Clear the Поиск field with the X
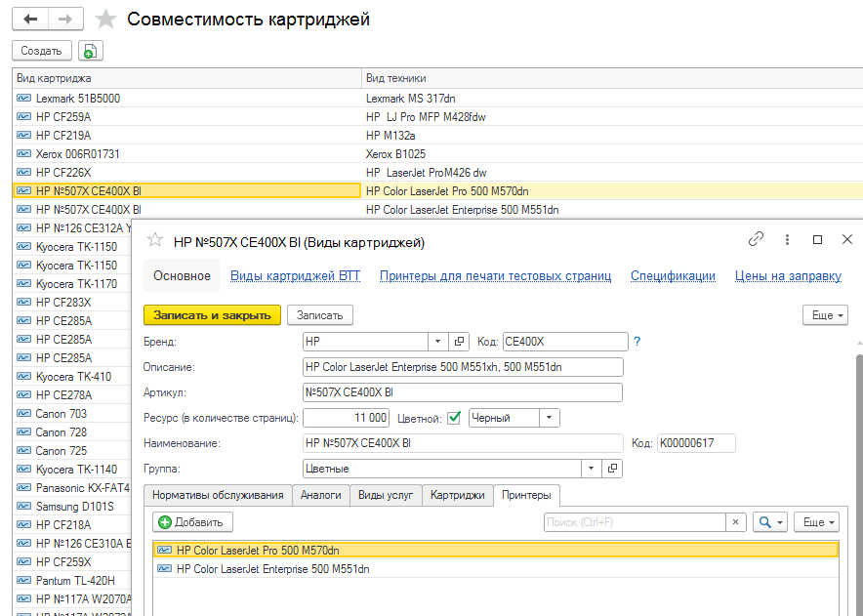Screen dimensions: 863x616 pyautogui.click(x=735, y=522)
